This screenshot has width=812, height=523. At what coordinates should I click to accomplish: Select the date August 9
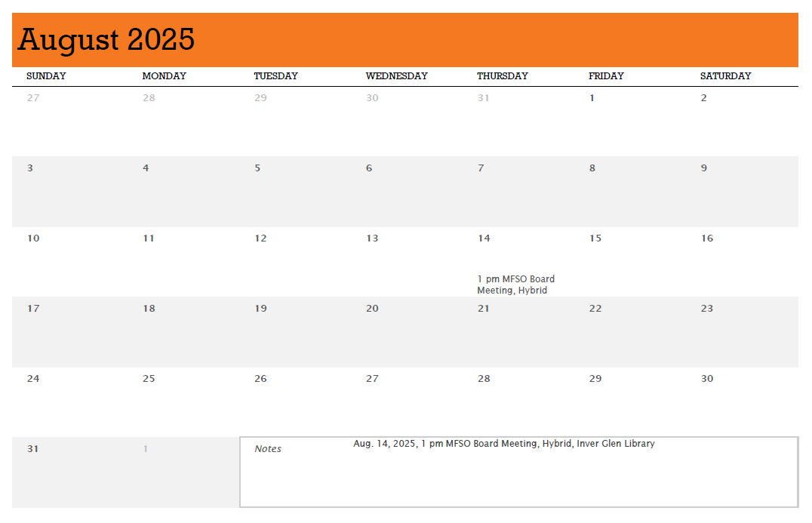(704, 168)
